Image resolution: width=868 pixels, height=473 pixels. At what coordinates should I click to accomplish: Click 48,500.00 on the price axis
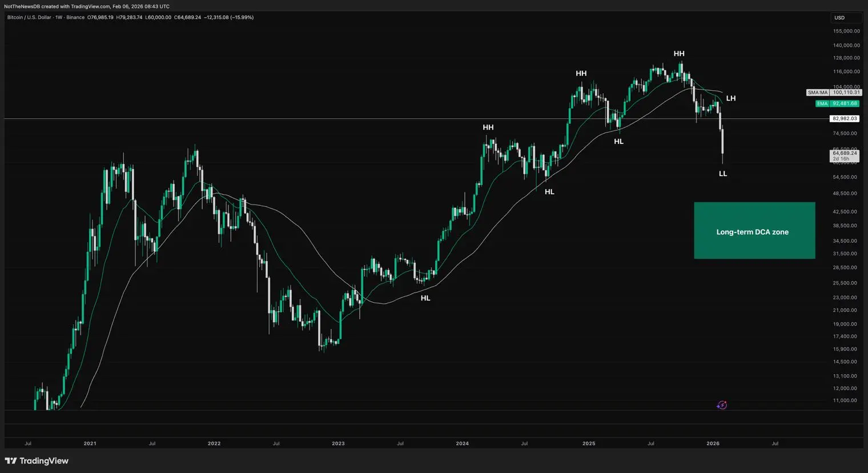pos(845,193)
